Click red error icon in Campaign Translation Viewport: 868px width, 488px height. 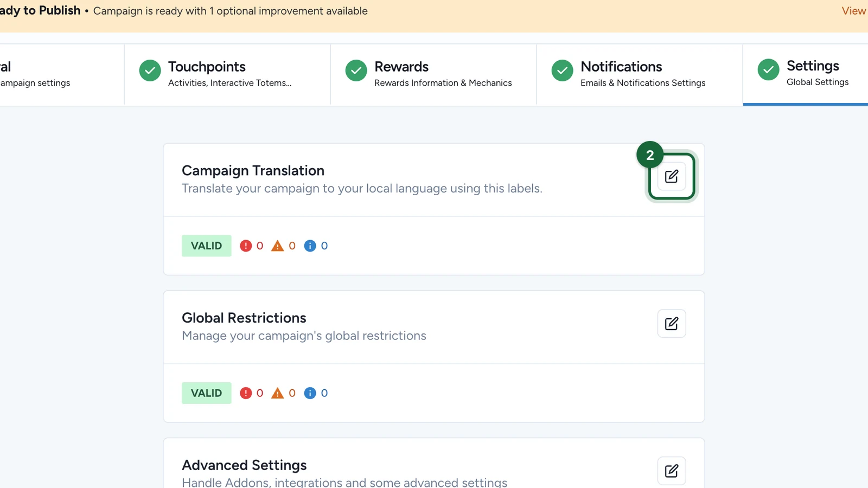click(x=246, y=246)
